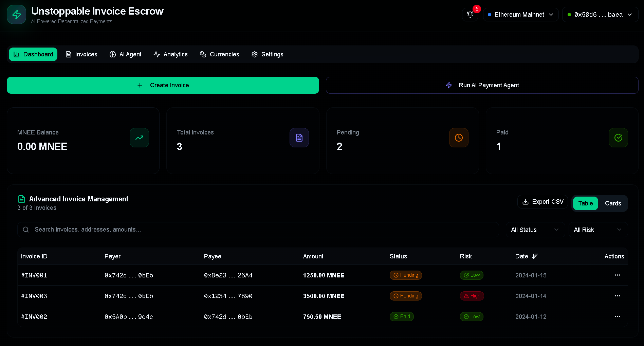
Task: Go to the AI Agent tab
Action: 126,54
